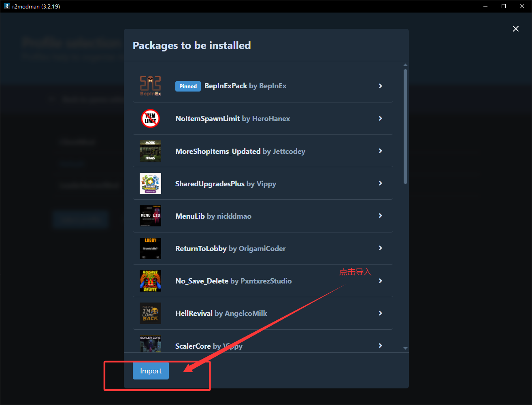Select the 'BepInExPack by BepInEx' text
Screen dimensions: 532x405
tap(245, 86)
